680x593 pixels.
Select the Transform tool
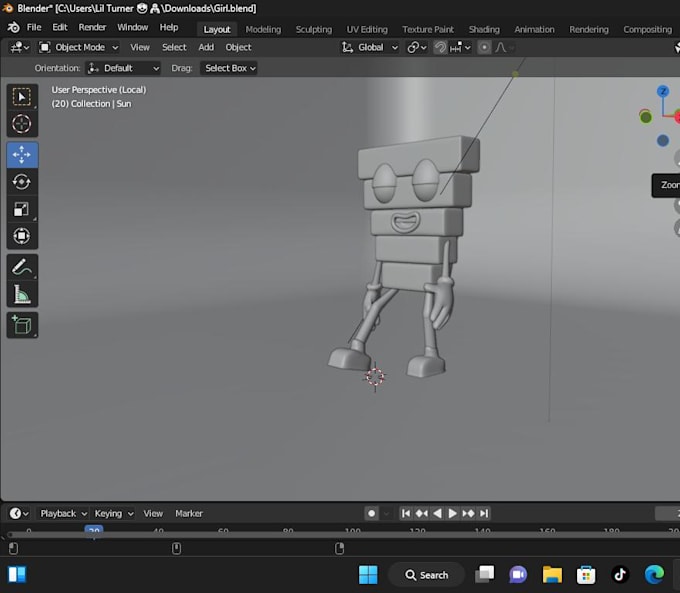22,236
